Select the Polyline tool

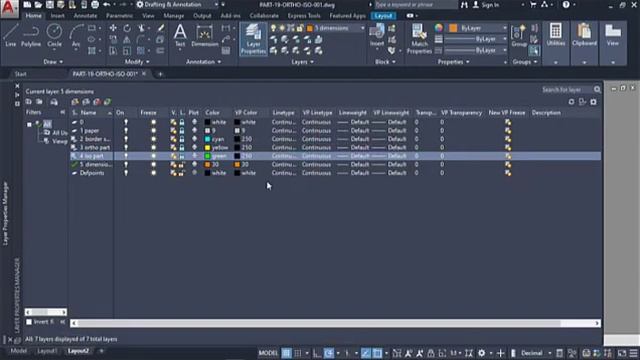pos(31,35)
